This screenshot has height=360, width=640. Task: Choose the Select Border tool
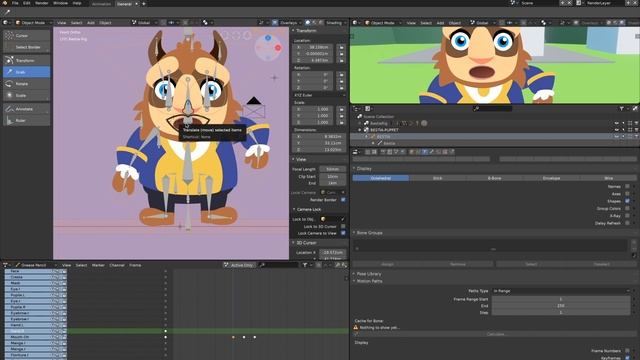[27, 47]
